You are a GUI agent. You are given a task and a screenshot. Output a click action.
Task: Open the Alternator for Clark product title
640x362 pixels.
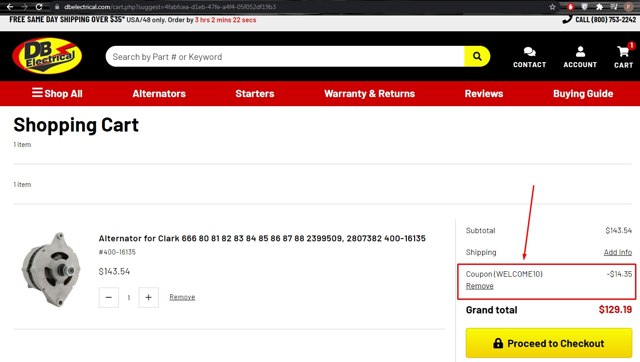pyautogui.click(x=262, y=238)
